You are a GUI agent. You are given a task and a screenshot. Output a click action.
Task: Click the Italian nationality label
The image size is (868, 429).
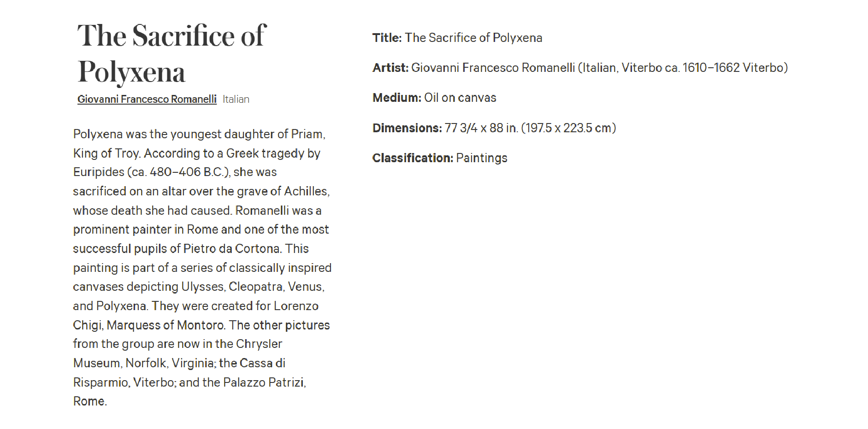(x=236, y=99)
